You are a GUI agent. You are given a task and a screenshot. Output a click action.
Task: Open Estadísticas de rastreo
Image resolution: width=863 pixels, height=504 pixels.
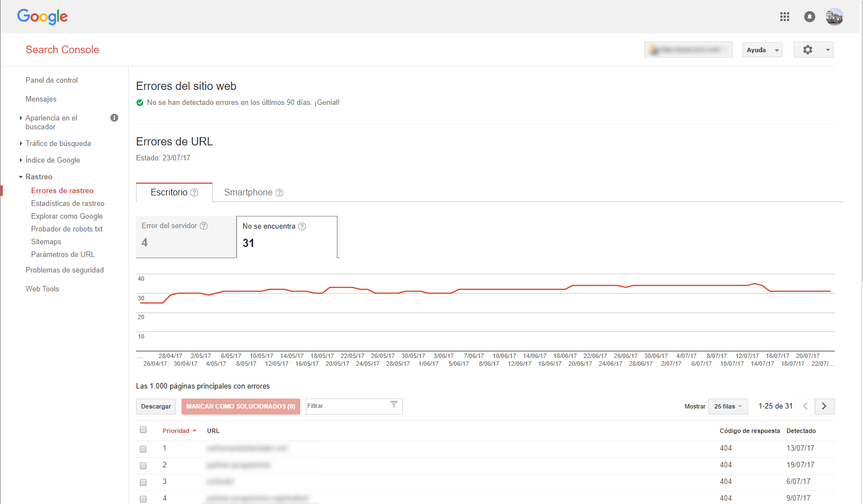click(x=68, y=203)
